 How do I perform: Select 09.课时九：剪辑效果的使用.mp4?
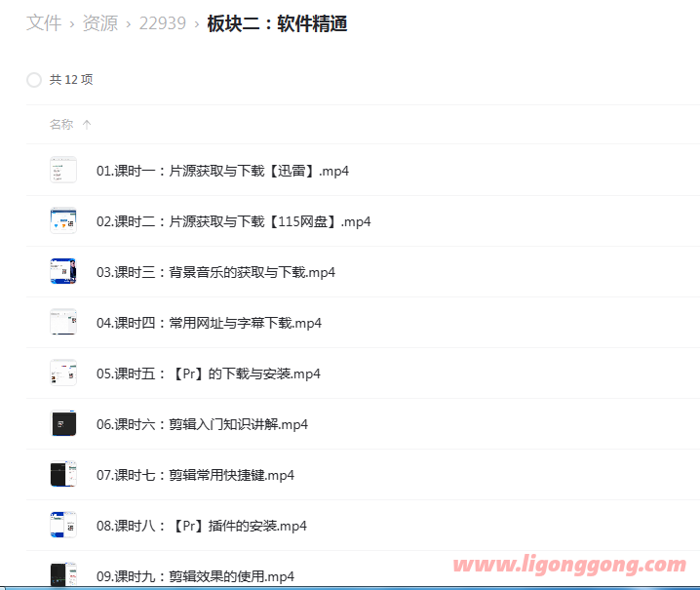[196, 576]
